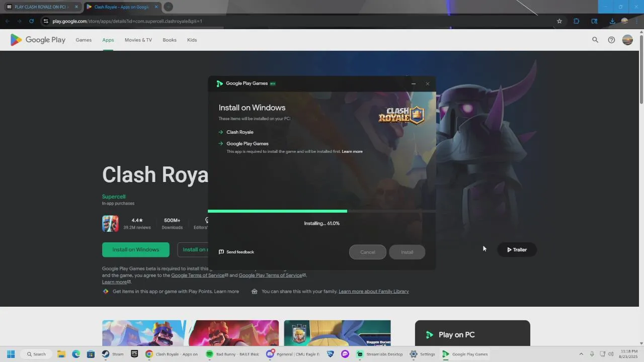The height and width of the screenshot is (362, 644).
Task: Open Learn more about Family Library
Action: 374,291
